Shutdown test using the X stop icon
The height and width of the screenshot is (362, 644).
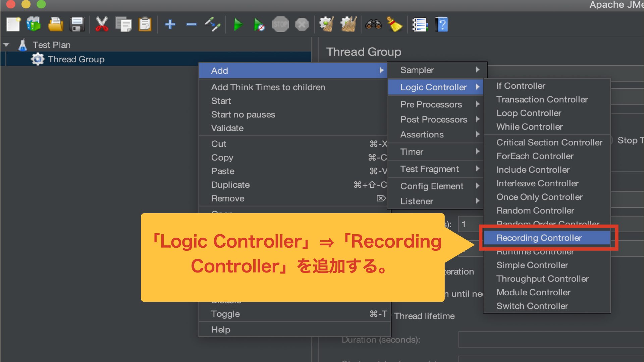(302, 24)
